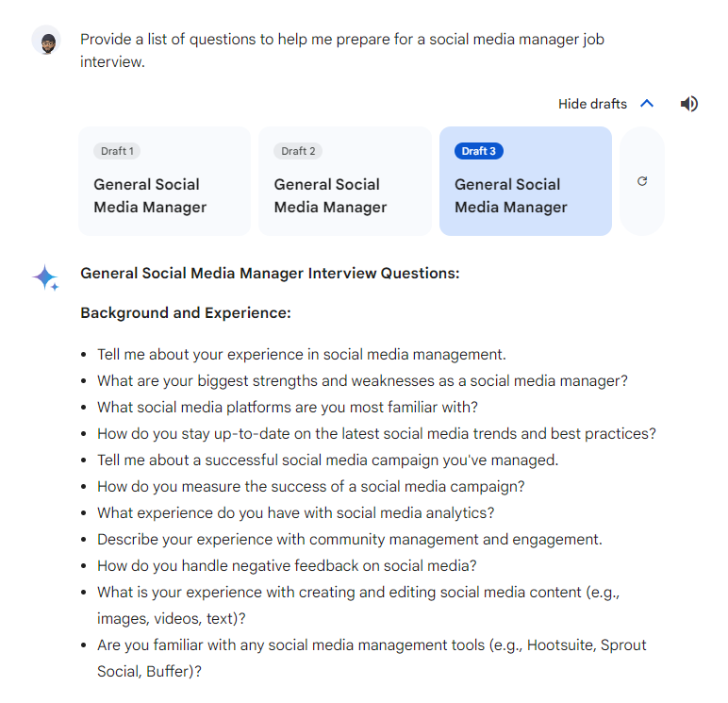
Task: Collapse drafts using the up chevron
Action: 647,104
